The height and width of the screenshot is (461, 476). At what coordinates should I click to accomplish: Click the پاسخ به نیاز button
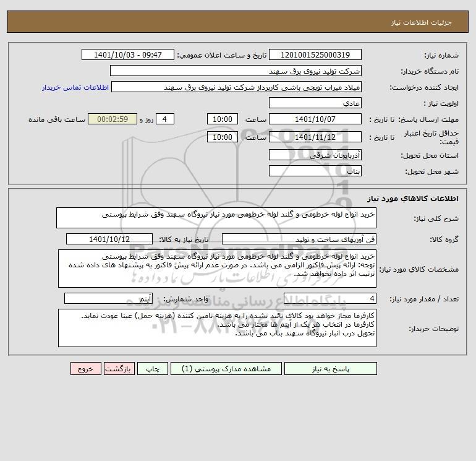(x=331, y=369)
